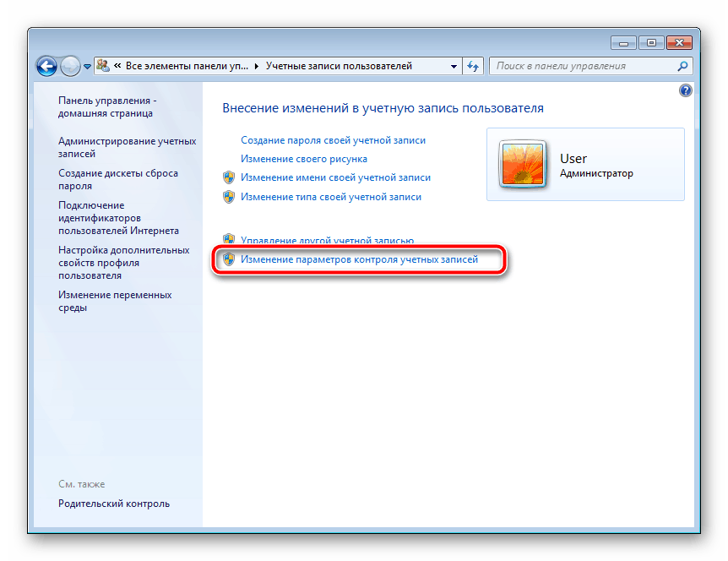Open the recent pages dropdown arrow
Screen dimensions: 728x561
click(87, 67)
